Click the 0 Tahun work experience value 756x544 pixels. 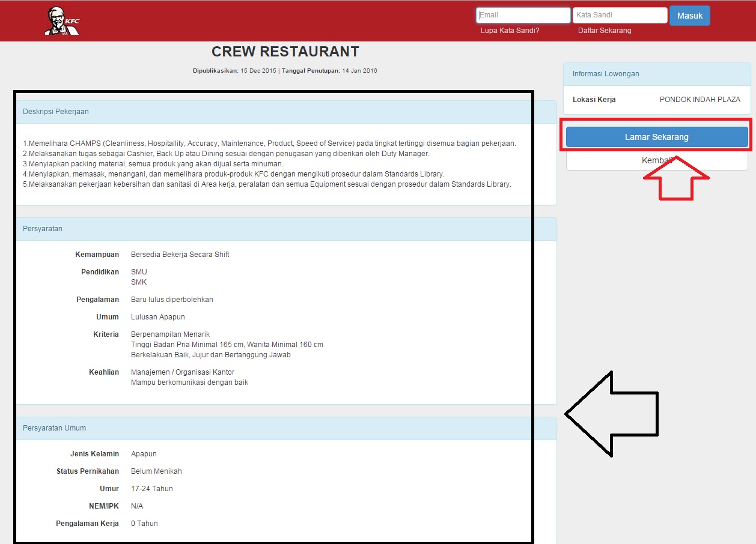click(144, 524)
